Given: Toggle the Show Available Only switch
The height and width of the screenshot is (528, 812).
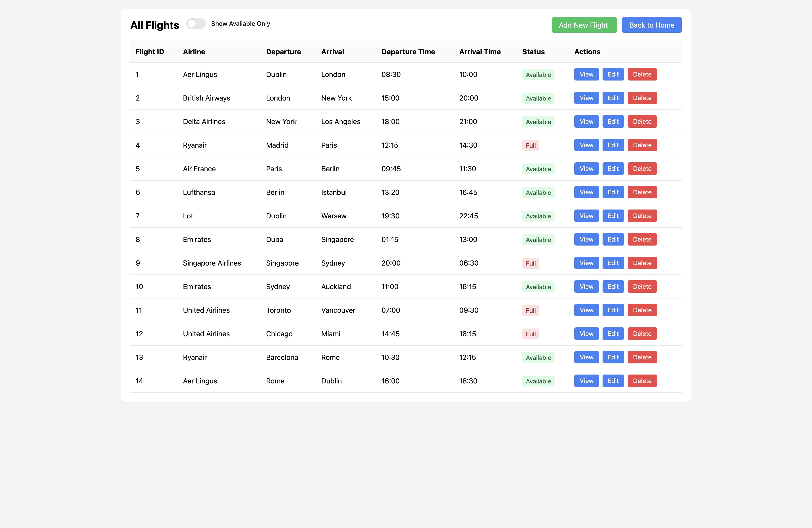Looking at the screenshot, I should pos(196,24).
